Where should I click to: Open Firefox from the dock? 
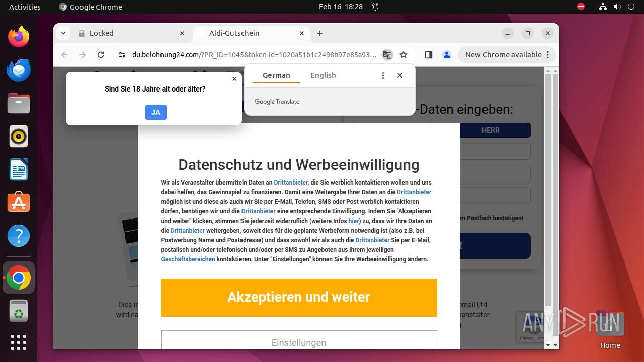19,37
